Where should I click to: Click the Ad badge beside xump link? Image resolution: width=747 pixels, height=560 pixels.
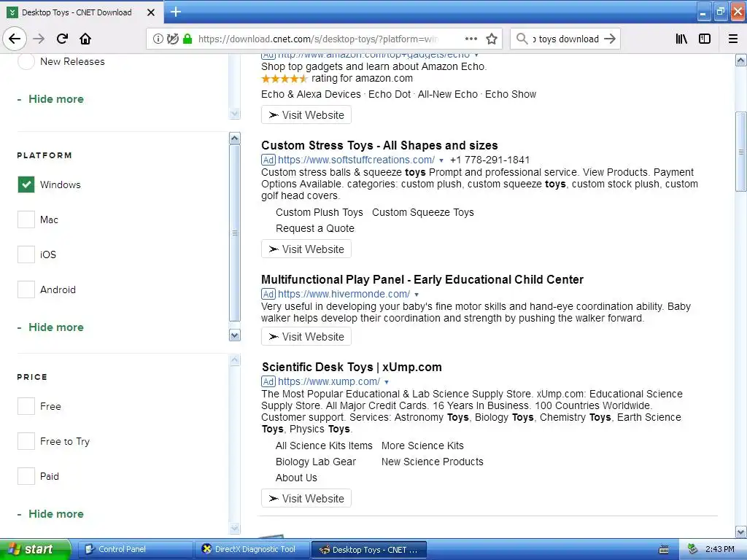[268, 381]
